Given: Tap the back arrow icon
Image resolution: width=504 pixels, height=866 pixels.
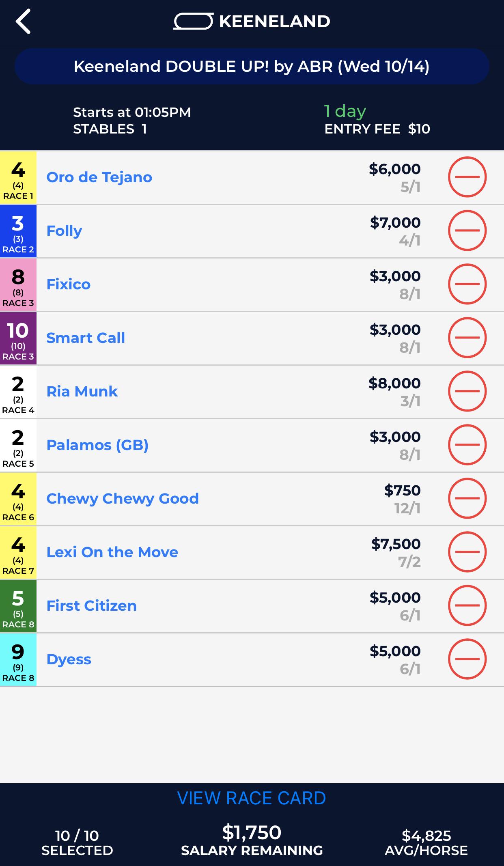Looking at the screenshot, I should click(x=23, y=22).
